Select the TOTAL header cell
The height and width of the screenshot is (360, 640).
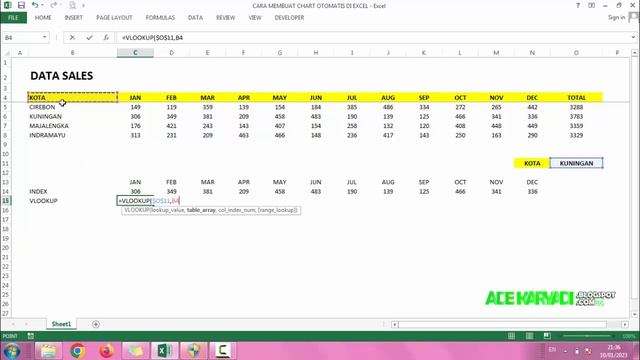click(x=576, y=98)
